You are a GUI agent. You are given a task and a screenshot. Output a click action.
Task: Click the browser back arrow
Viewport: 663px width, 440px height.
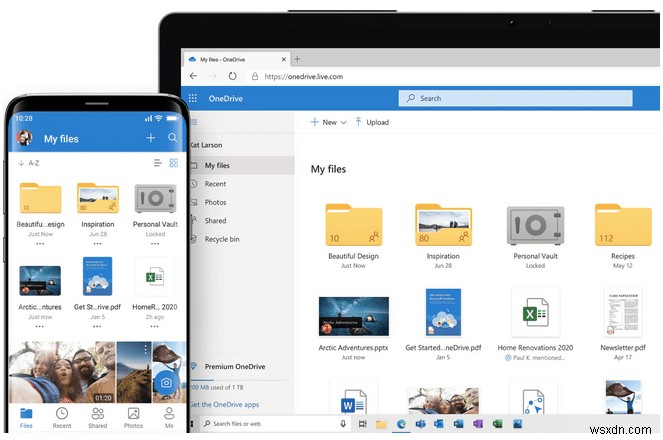pyautogui.click(x=193, y=76)
